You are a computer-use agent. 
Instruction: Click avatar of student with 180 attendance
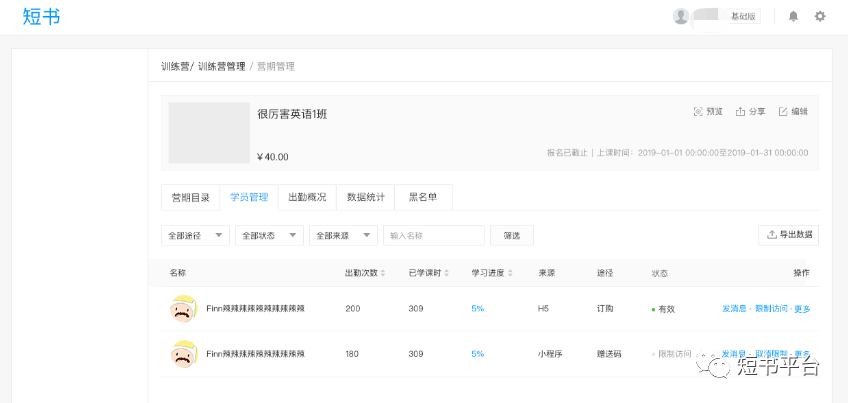coord(184,354)
